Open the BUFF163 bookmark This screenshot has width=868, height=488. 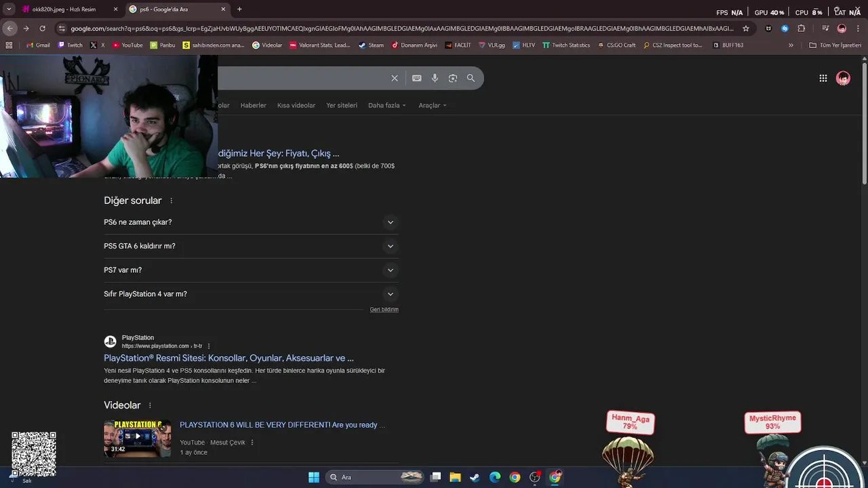tap(728, 45)
